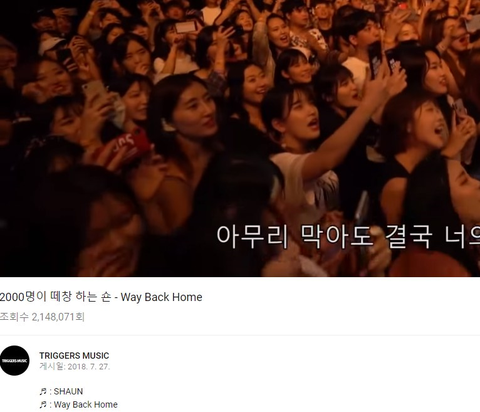The width and height of the screenshot is (480, 412).
Task: Select the Way Back Home description line
Action: click(78, 405)
